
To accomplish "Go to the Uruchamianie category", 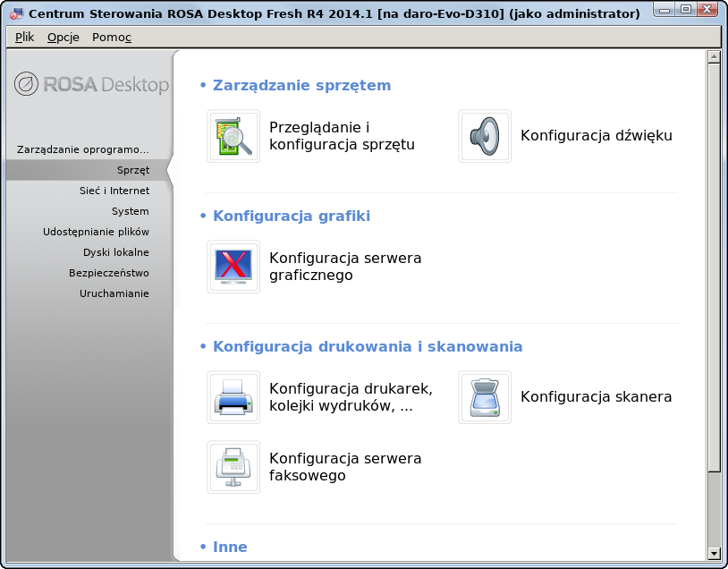I will click(114, 293).
